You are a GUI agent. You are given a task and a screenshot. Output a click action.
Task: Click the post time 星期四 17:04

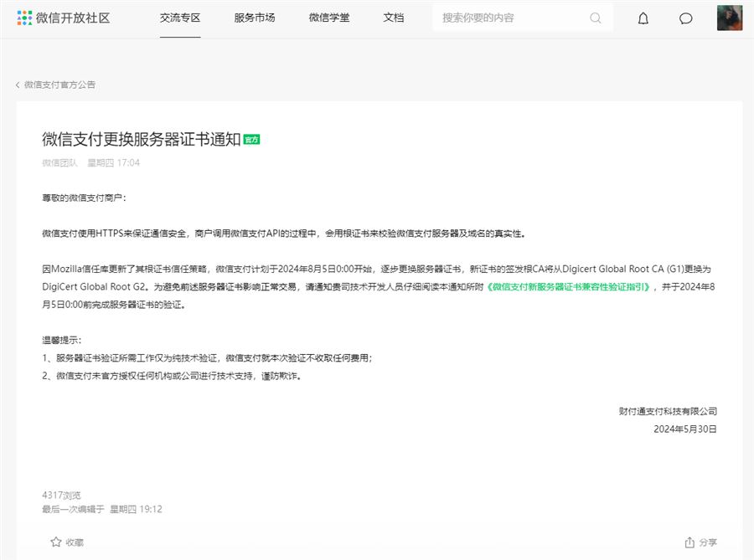coord(114,162)
